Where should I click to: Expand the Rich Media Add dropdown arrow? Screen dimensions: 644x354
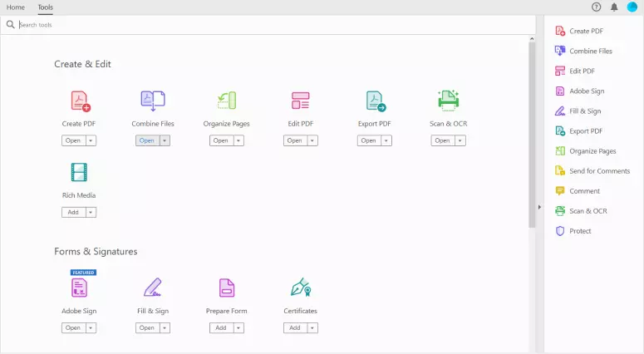[91, 213]
